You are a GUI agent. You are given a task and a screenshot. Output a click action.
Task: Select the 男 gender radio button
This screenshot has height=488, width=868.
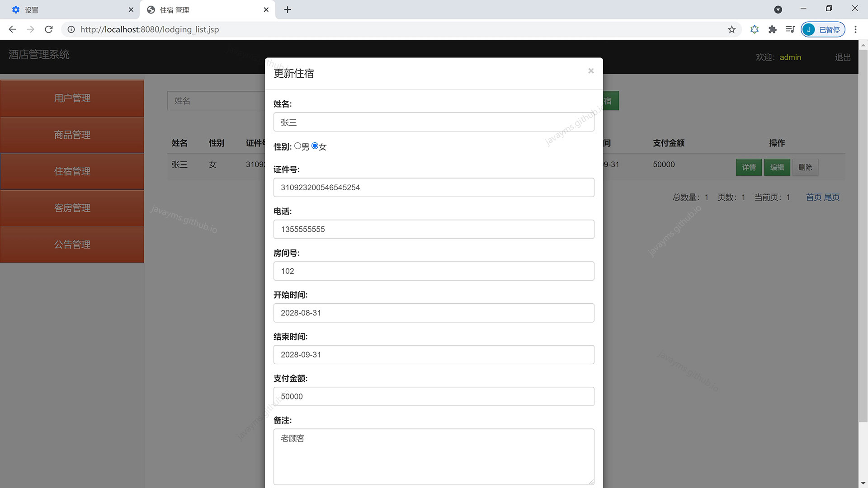[298, 146]
